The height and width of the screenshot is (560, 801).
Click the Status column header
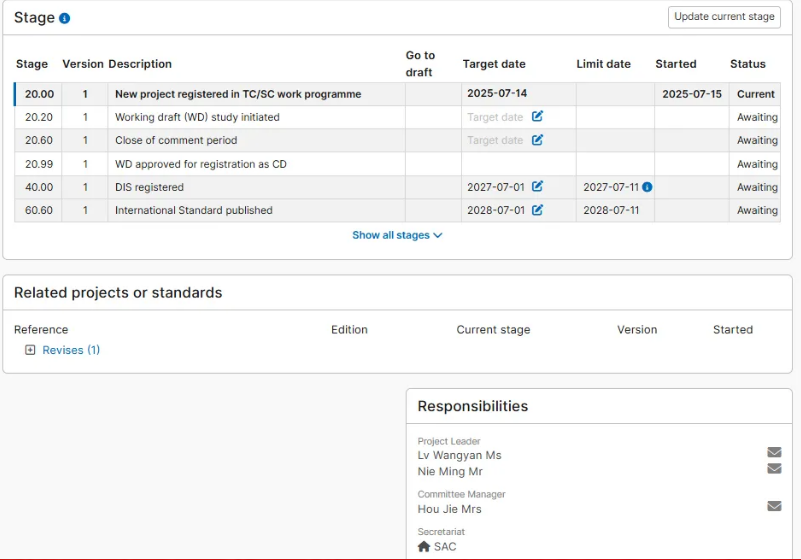[x=747, y=64]
